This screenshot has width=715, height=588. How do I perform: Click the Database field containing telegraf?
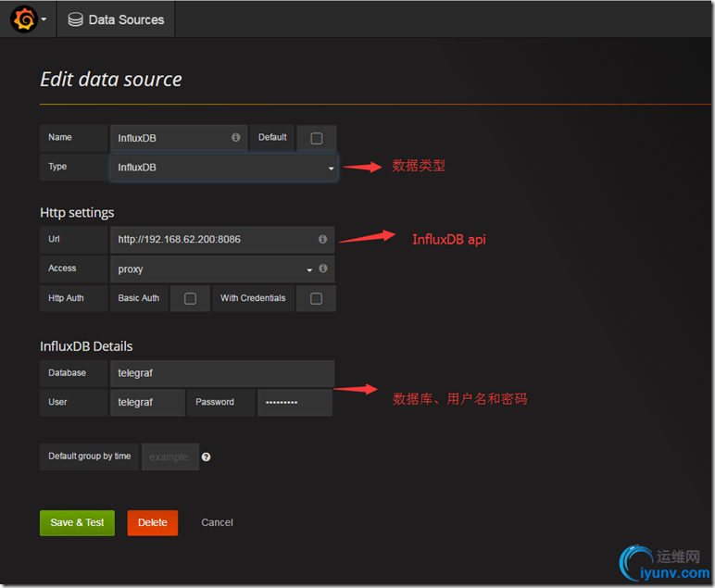(222, 373)
